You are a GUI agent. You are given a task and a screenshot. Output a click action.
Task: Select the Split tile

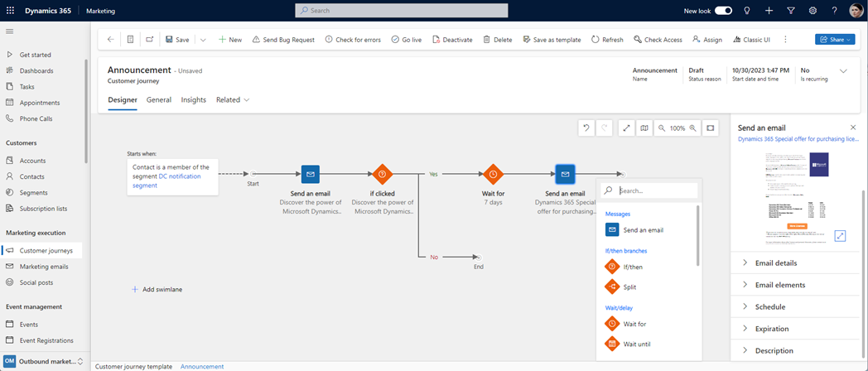click(620, 287)
